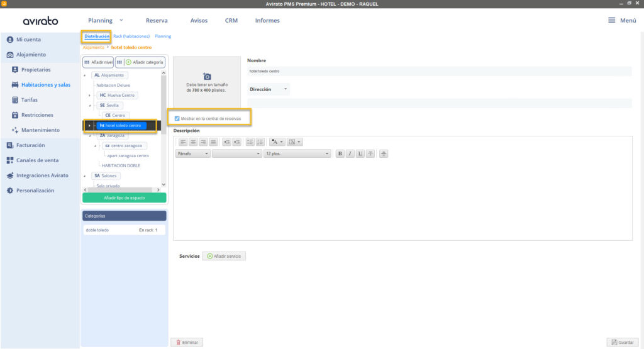Apply strikethrough formatting
The image size is (644, 349).
click(x=370, y=153)
